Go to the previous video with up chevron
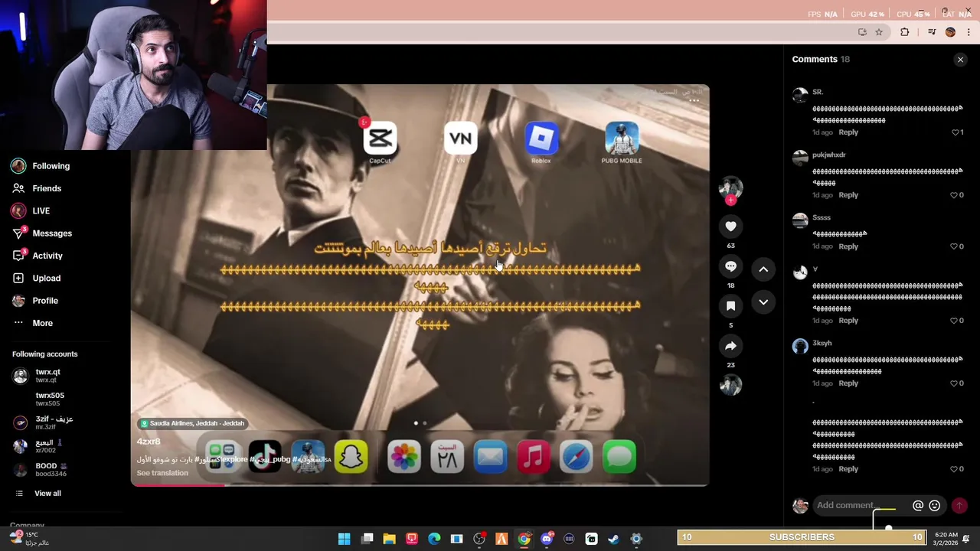The height and width of the screenshot is (551, 980). tap(763, 269)
